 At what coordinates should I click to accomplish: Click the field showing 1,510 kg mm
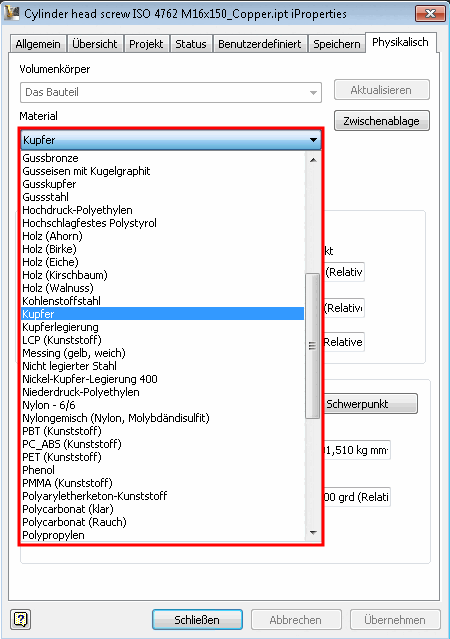pyautogui.click(x=357, y=450)
